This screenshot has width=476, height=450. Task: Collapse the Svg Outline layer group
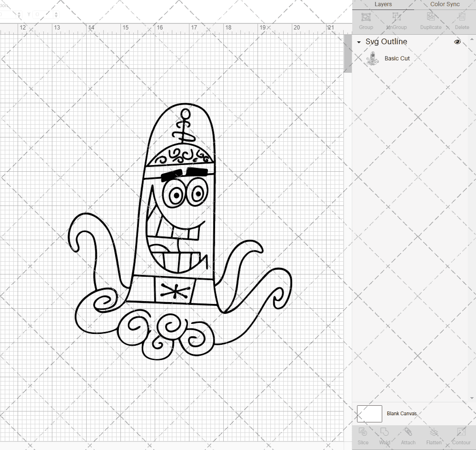[x=359, y=42]
